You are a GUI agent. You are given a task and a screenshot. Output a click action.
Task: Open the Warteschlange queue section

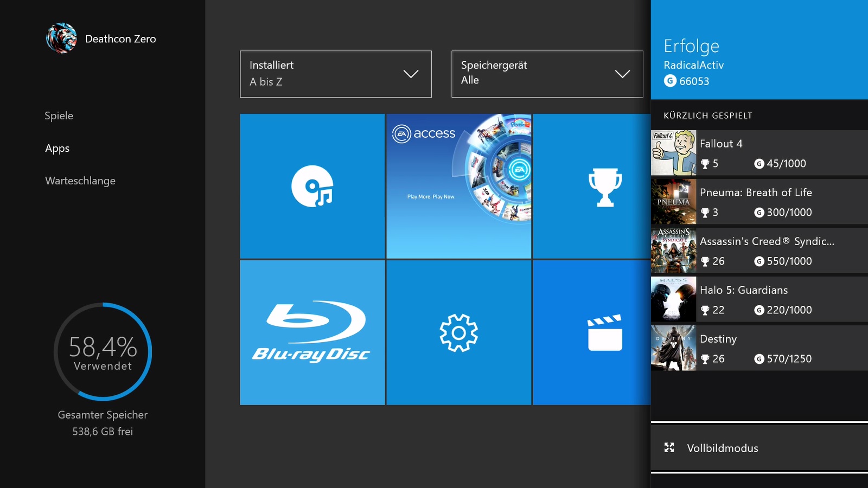click(80, 181)
